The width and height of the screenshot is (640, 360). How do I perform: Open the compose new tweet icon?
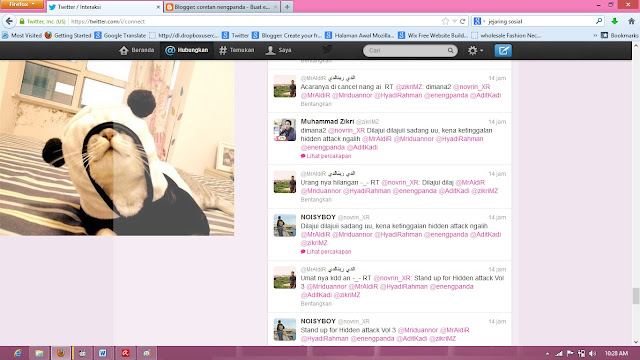[x=503, y=50]
